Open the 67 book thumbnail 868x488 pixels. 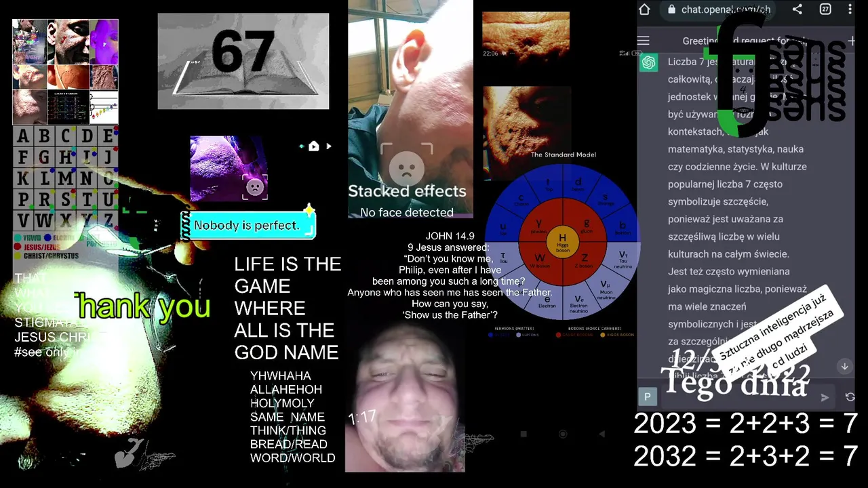coord(243,61)
